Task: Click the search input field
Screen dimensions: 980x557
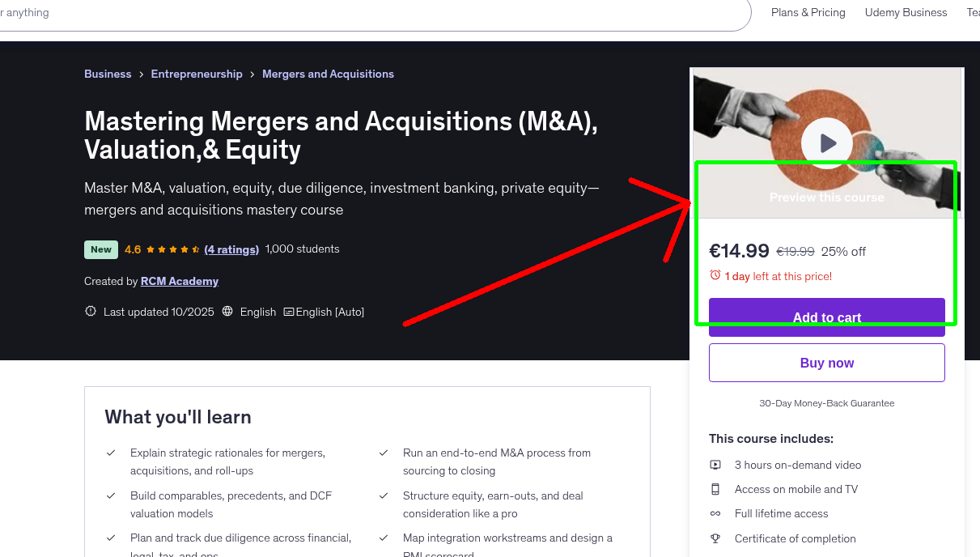Action: coord(324,12)
